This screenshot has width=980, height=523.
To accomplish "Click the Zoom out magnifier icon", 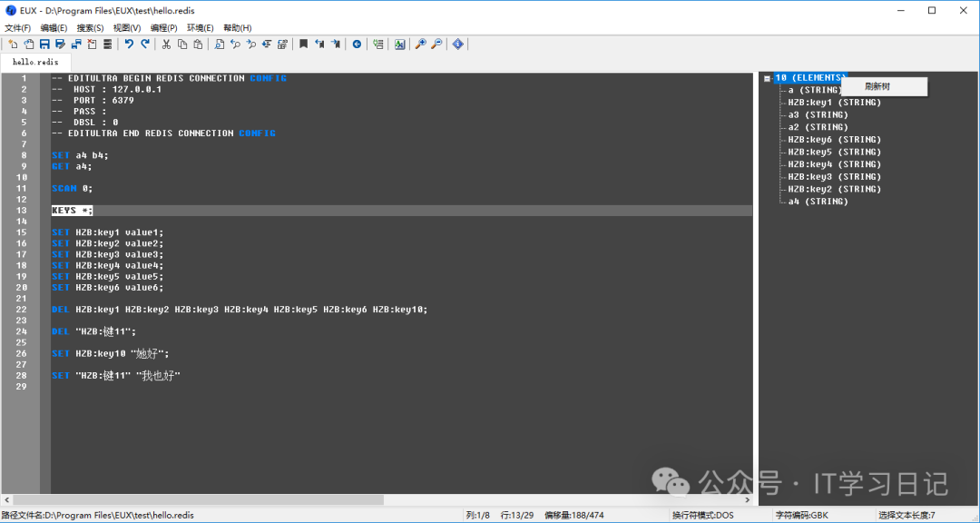I will (436, 44).
